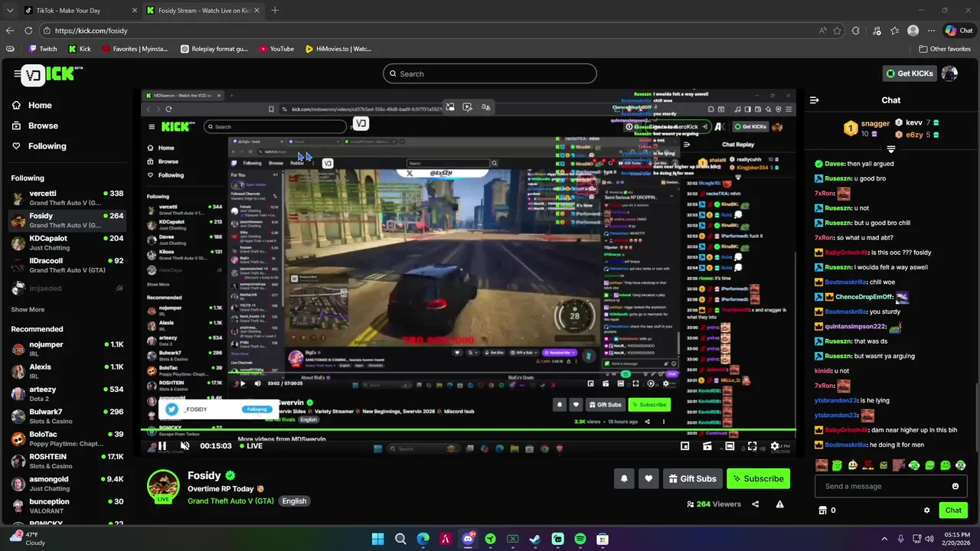
Task: Open KDCapalot's channel from the sidebar
Action: pyautogui.click(x=67, y=243)
